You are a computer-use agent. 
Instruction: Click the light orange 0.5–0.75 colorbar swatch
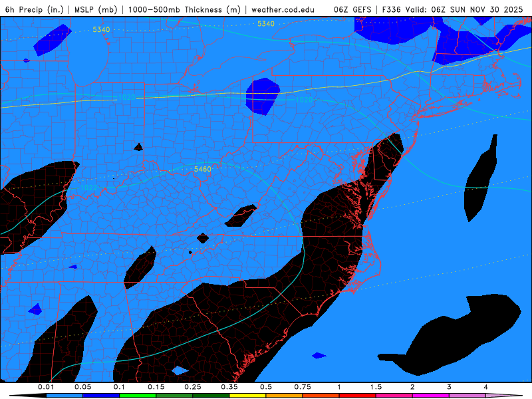[285, 396]
